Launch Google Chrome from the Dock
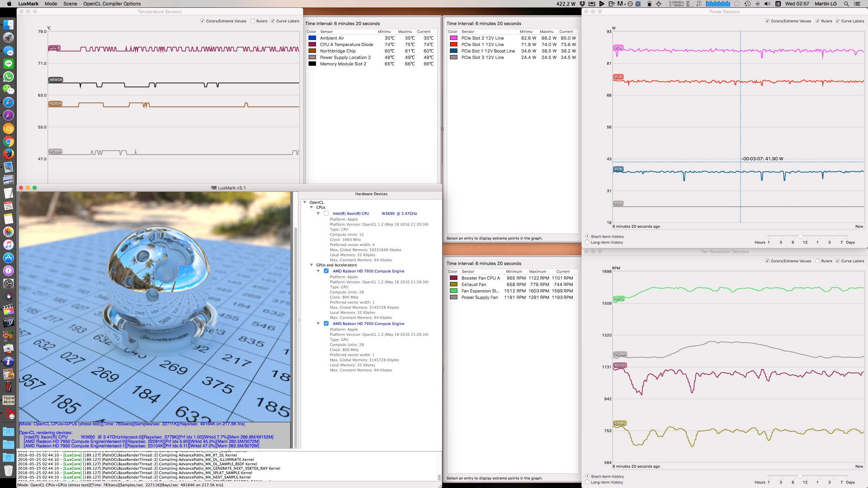The width and height of the screenshot is (868, 488). pos(8,141)
